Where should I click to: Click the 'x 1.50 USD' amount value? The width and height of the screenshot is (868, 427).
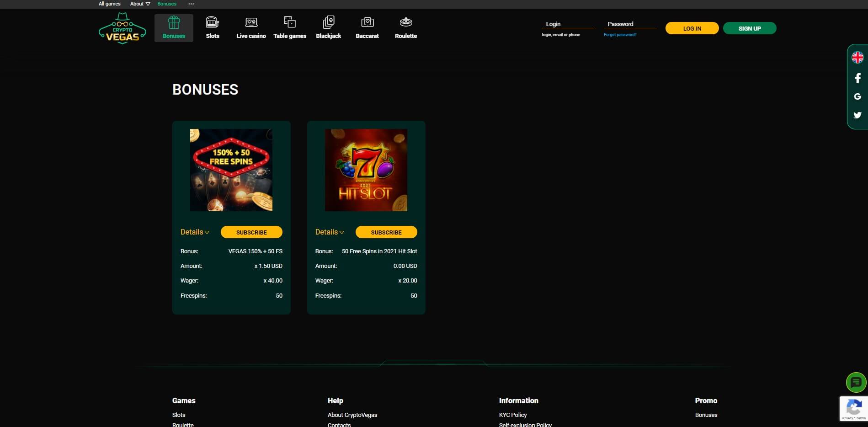tap(268, 266)
